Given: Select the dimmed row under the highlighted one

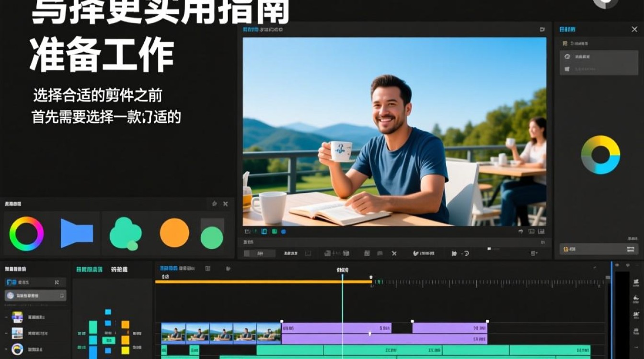Looking at the screenshot, I should [x=599, y=69].
